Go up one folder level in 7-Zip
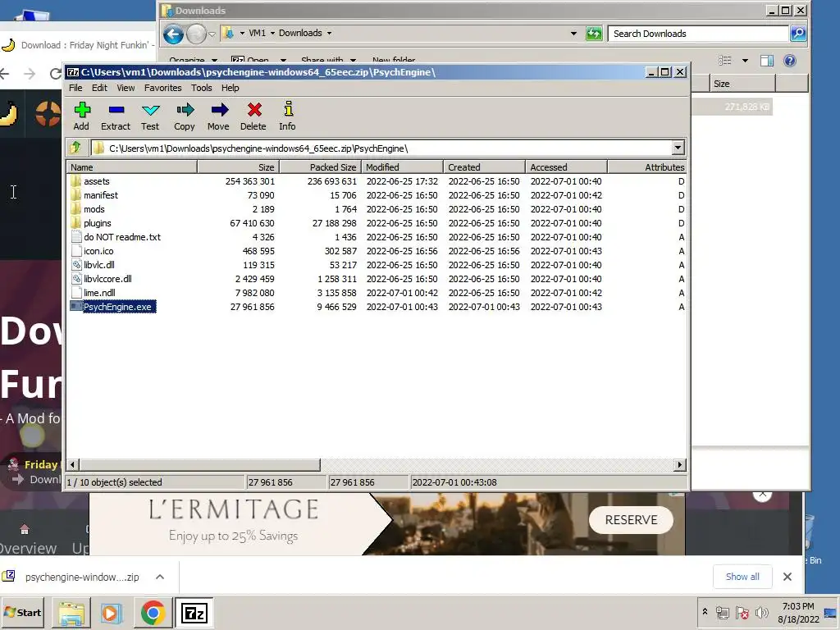 point(75,148)
